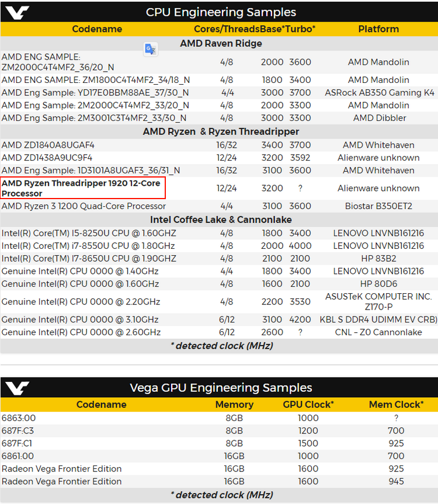Click detected clock footnote under CPU table
Viewport: 438px width, 504px height.
point(222,346)
